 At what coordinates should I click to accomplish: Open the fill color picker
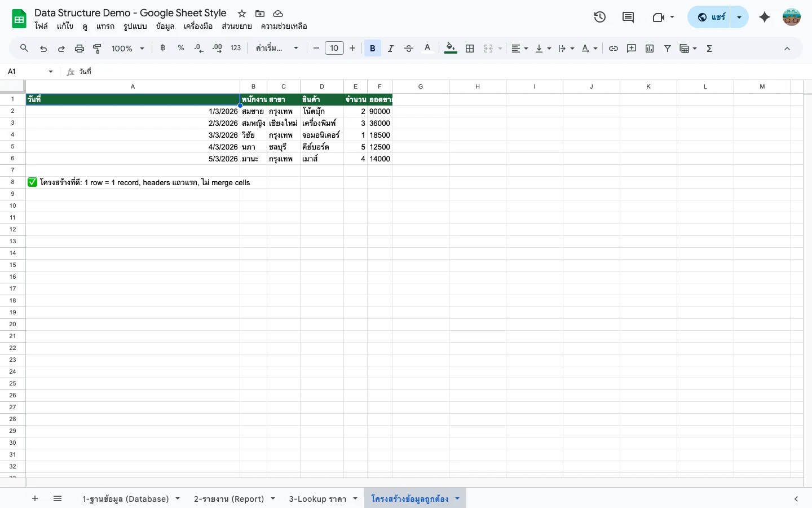point(451,48)
